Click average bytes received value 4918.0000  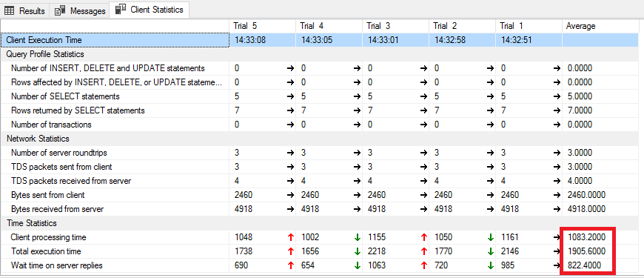point(586,209)
